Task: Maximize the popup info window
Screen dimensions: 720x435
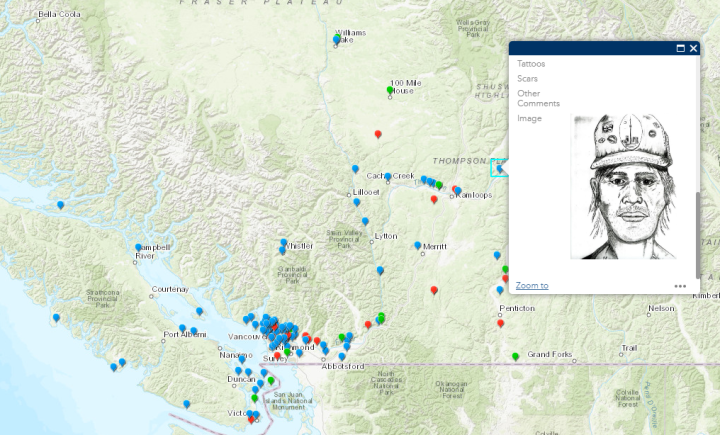Action: point(681,48)
